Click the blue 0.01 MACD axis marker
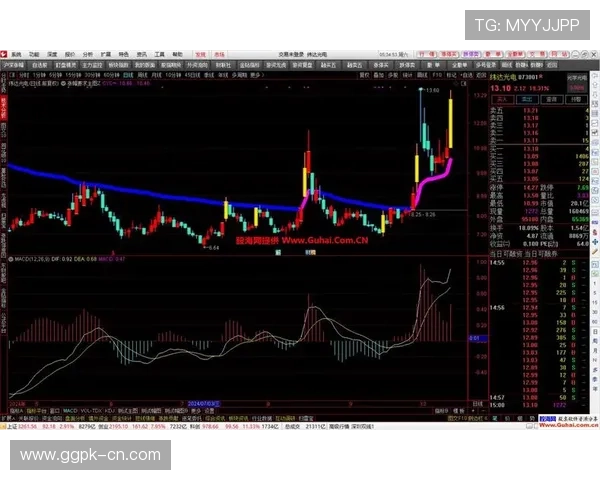Screen dimensions: 600x480 [478, 338]
